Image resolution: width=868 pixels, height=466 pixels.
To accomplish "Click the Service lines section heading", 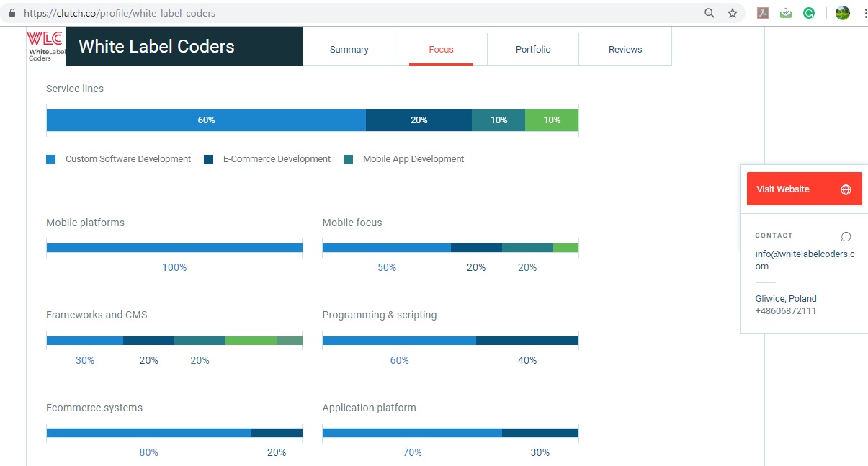I will click(75, 89).
